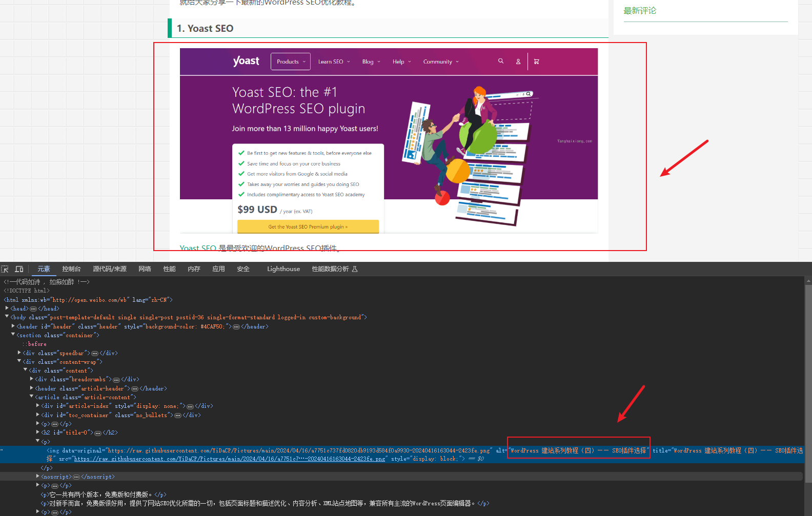Click the 最新评论 sidebar heading
The image size is (812, 516).
click(x=640, y=11)
